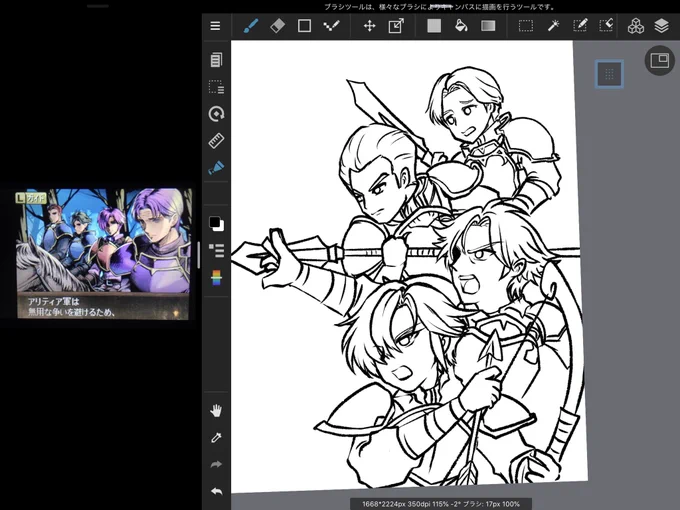680x510 pixels.
Task: Select the Bucket fill tool
Action: point(461,26)
